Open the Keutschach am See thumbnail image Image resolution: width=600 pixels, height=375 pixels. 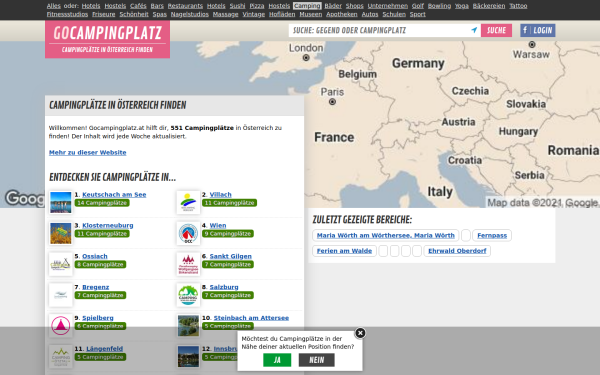coord(60,202)
